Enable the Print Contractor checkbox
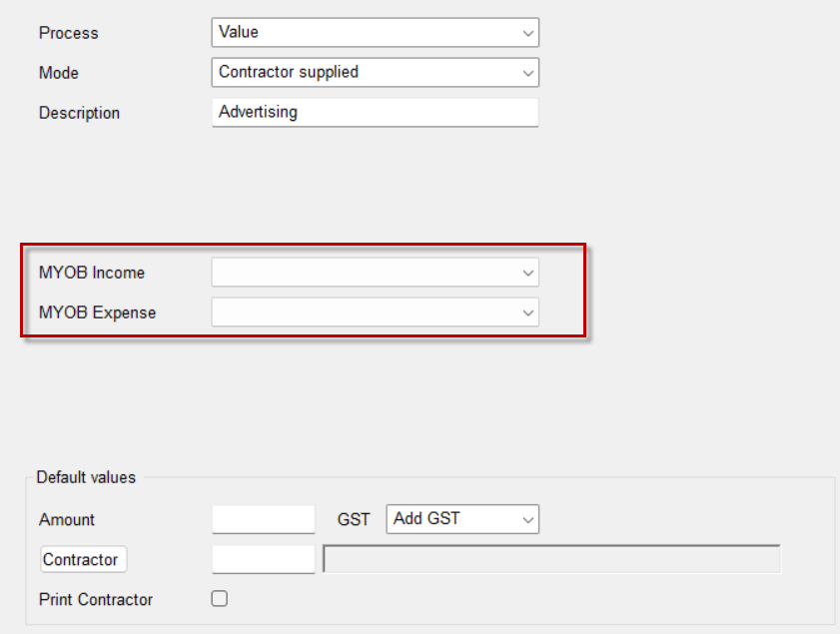Viewport: 840px width, 634px height. point(220,599)
